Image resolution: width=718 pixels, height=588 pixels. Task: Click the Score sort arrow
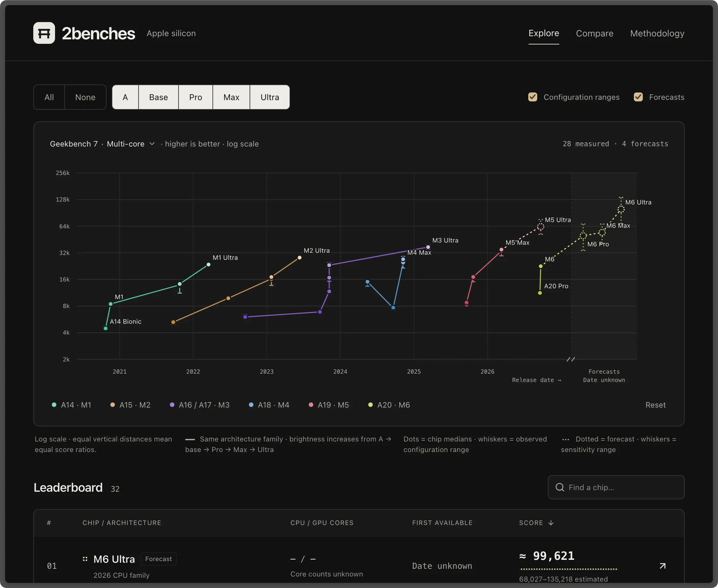(x=551, y=523)
